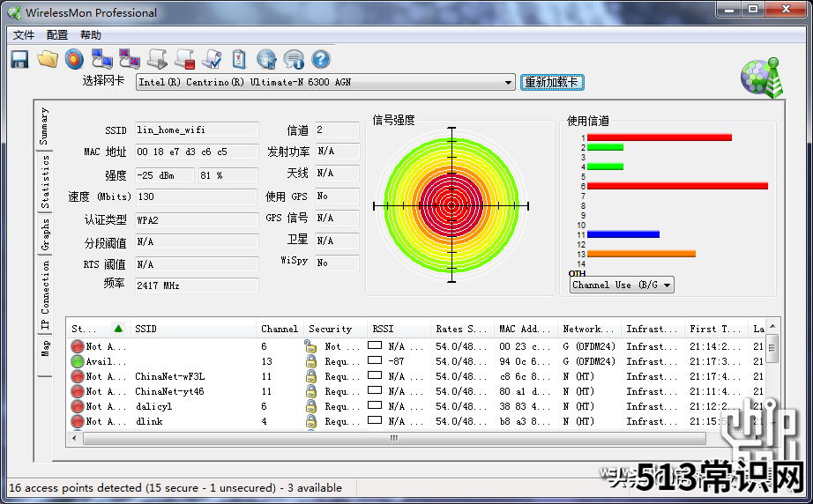The image size is (813, 504).
Task: Click green status dot of available network
Action: (x=78, y=361)
